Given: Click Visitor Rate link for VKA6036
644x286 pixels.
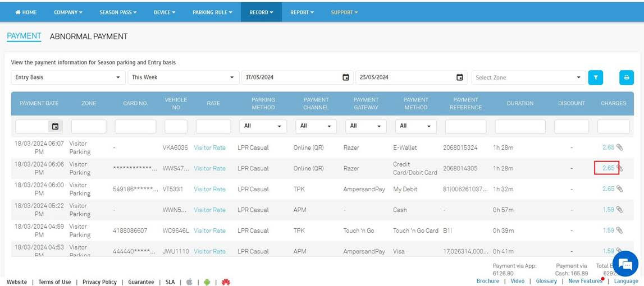Looking at the screenshot, I should [x=209, y=147].
